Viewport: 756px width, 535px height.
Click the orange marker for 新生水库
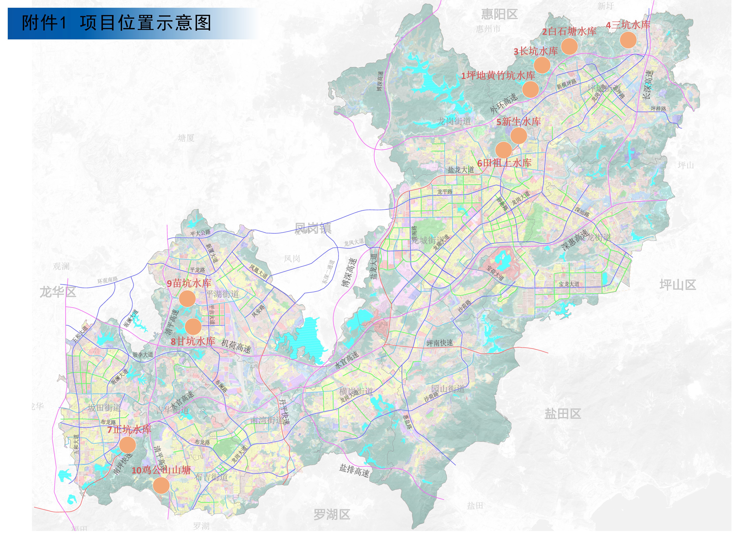point(519,136)
